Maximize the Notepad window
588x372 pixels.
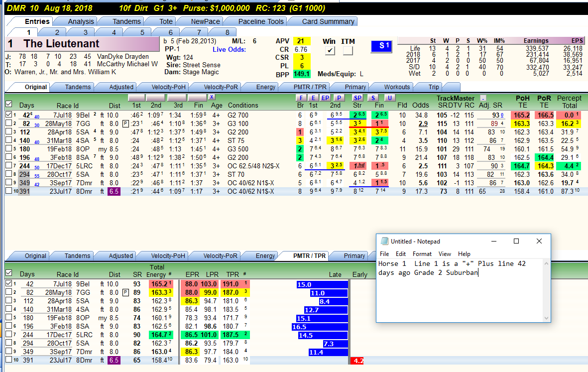tap(516, 241)
